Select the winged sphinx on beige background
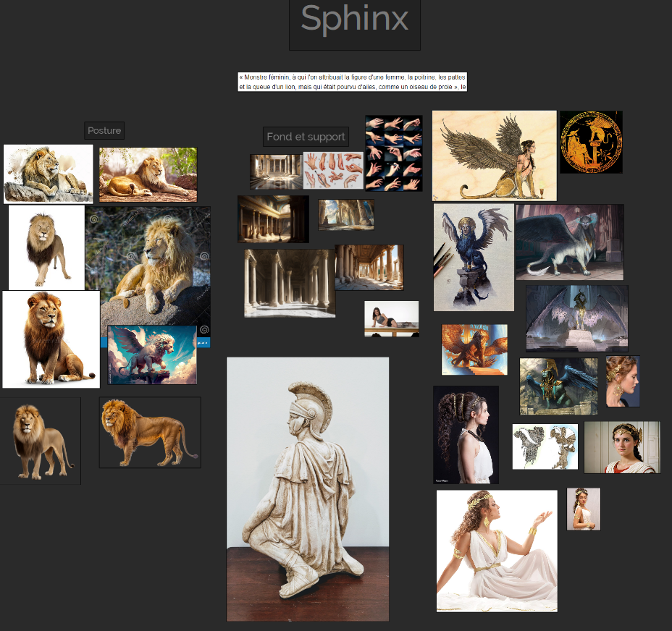 495,156
